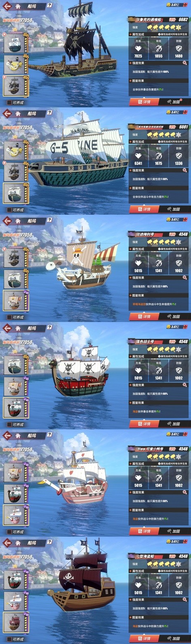Open the question mark help beside 船坞 on the 6682 ship screen
The width and height of the screenshot is (191, 644).
[x=49, y=6]
